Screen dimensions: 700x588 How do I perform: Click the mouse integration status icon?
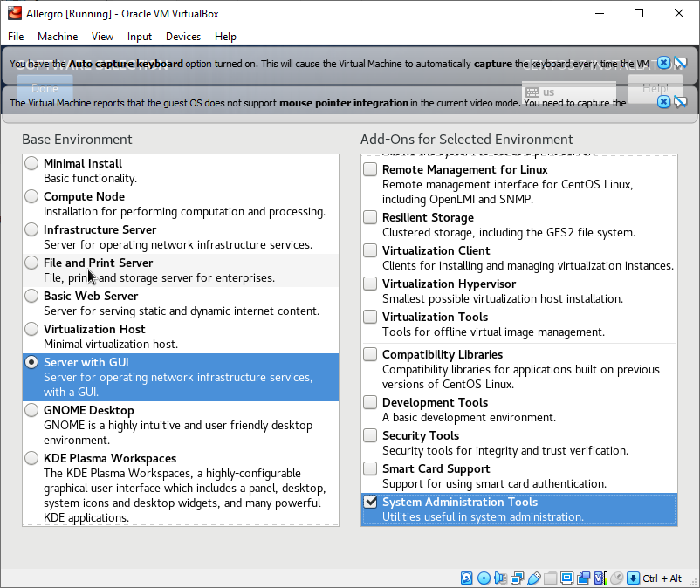coord(617,578)
